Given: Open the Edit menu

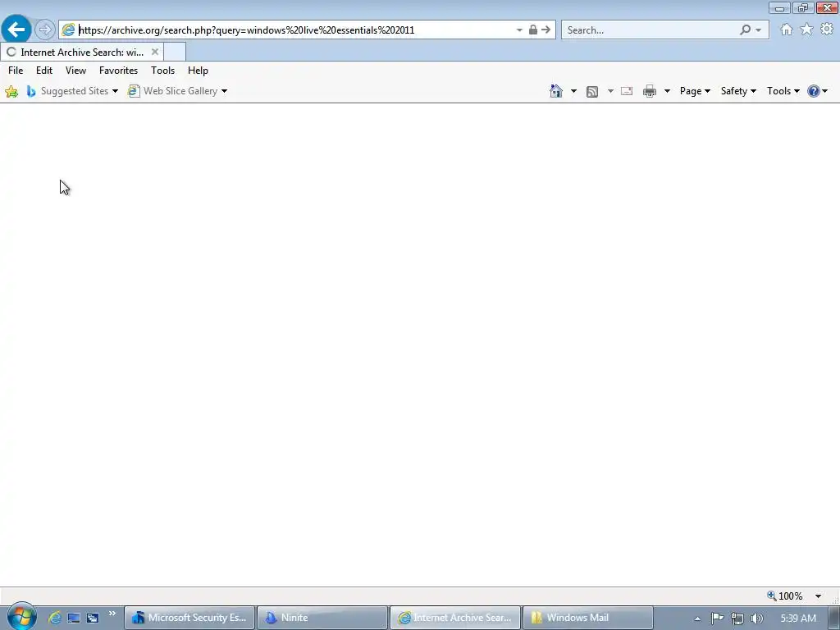Looking at the screenshot, I should (x=44, y=71).
